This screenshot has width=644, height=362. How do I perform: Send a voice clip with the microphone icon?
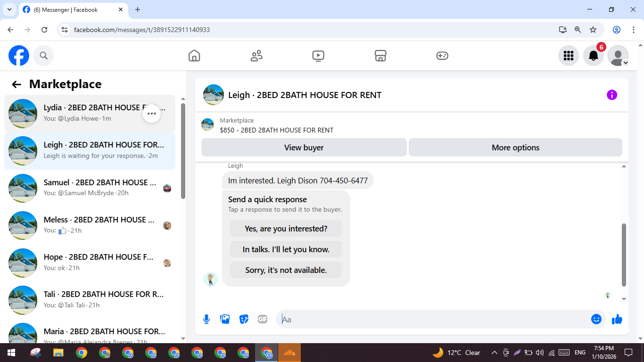[x=206, y=319]
